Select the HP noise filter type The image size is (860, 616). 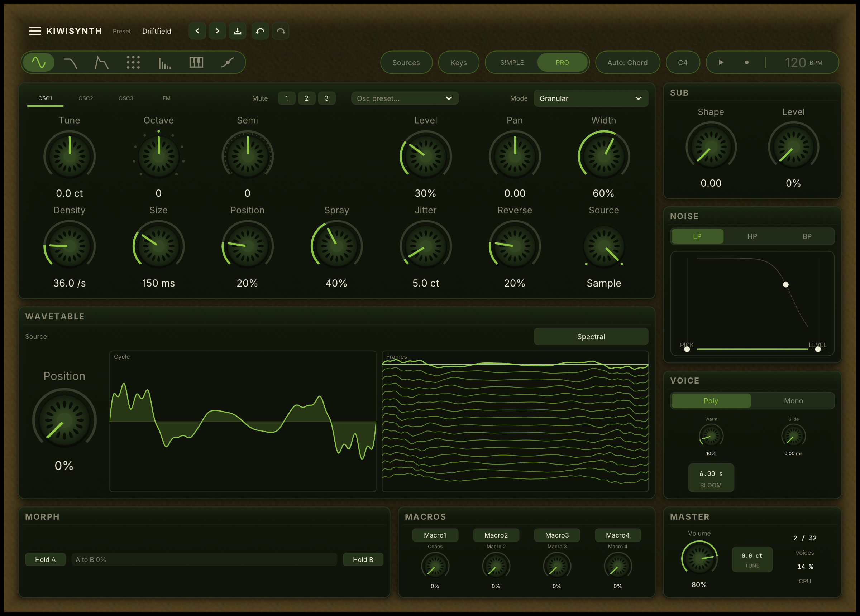[752, 236]
